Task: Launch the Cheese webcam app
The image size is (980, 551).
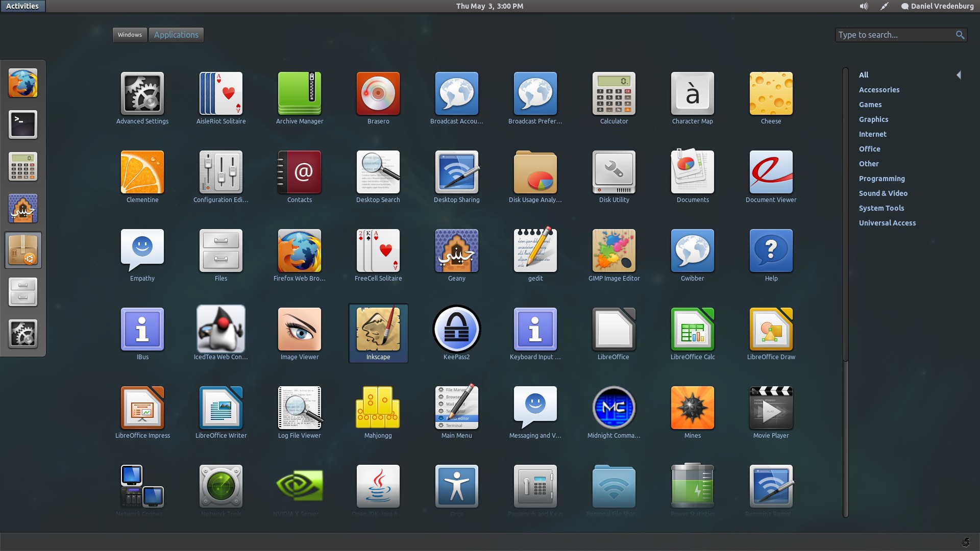Action: click(771, 97)
